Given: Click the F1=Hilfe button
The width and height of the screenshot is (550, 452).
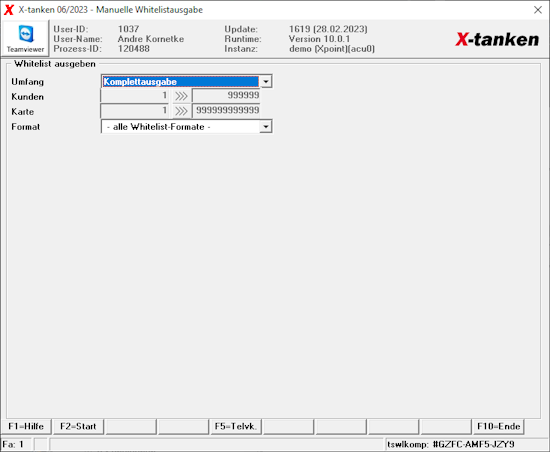Looking at the screenshot, I should pyautogui.click(x=26, y=426).
